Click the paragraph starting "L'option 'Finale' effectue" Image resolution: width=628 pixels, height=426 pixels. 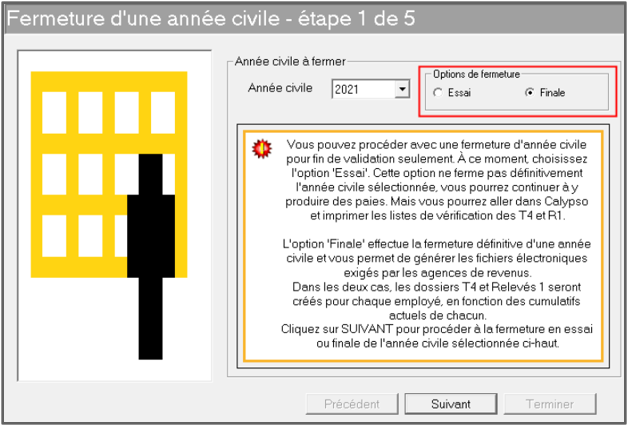pyautogui.click(x=437, y=259)
